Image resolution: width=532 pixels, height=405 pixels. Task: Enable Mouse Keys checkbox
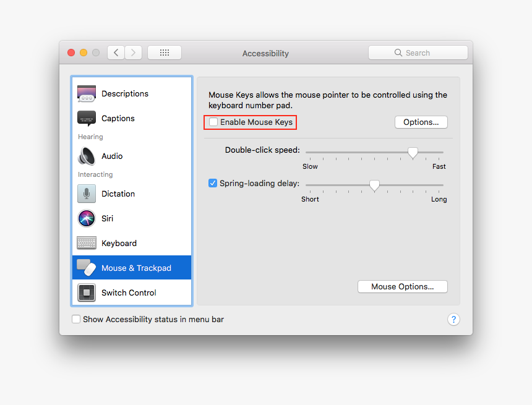(x=213, y=122)
